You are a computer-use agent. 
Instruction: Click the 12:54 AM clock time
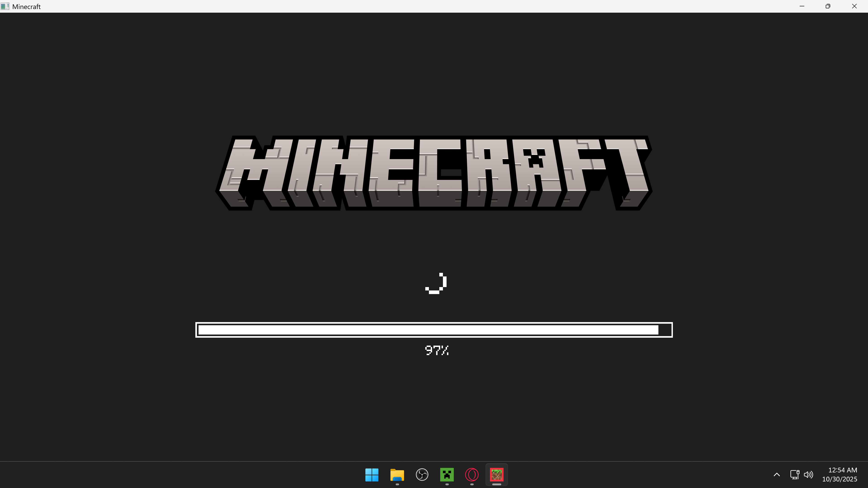[x=842, y=470]
